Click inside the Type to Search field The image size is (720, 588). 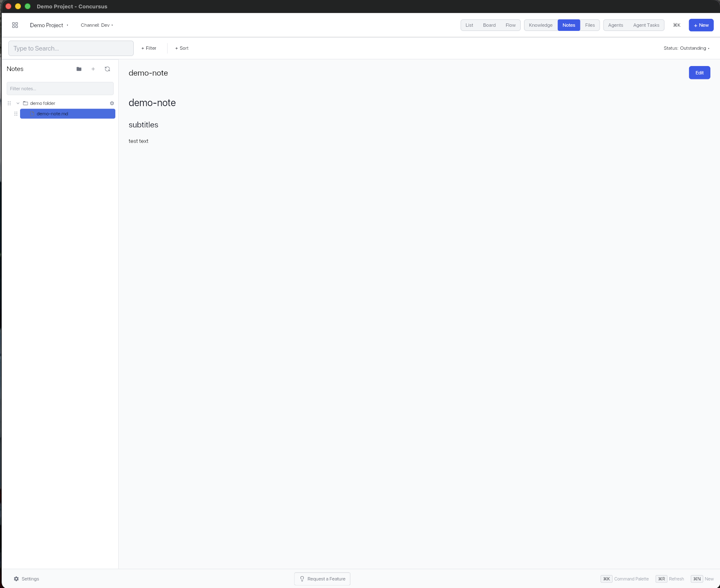point(71,48)
